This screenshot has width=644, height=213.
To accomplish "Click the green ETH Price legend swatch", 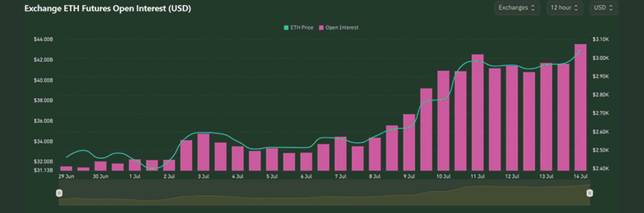I will tap(286, 28).
